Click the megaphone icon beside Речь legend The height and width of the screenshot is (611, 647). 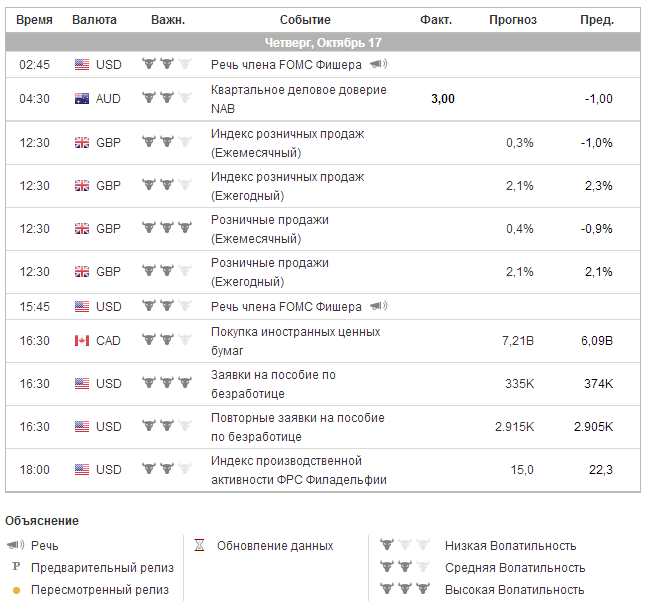click(x=15, y=546)
